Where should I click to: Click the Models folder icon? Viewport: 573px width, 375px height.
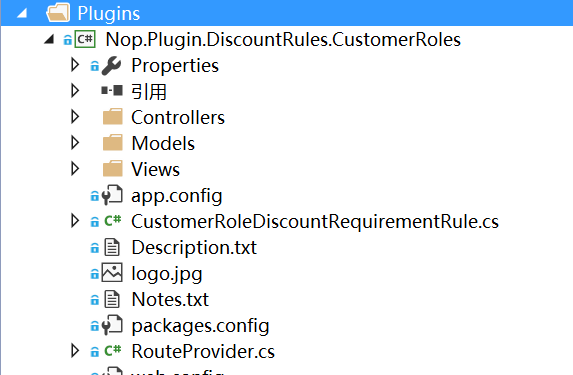[113, 143]
